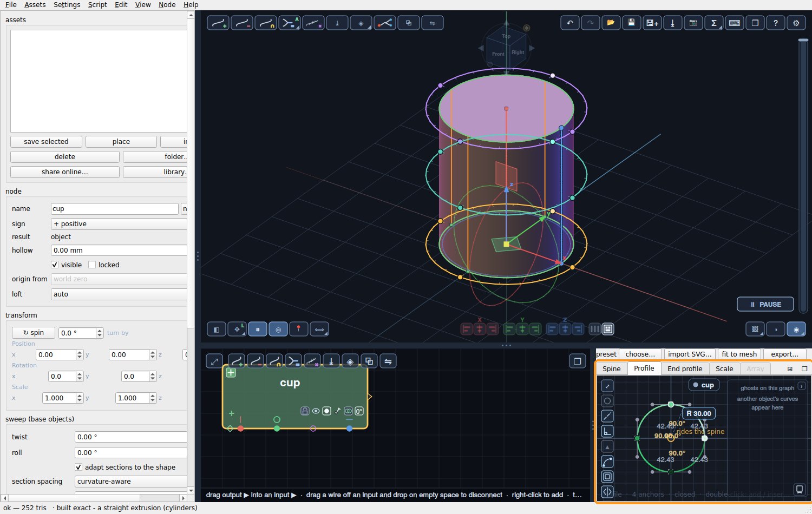The height and width of the screenshot is (514, 812).
Task: Open the origin from world zero dropdown
Action: point(119,279)
